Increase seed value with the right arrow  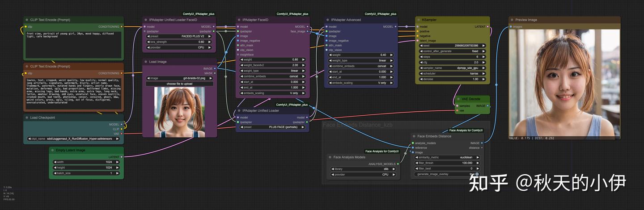tap(483, 46)
